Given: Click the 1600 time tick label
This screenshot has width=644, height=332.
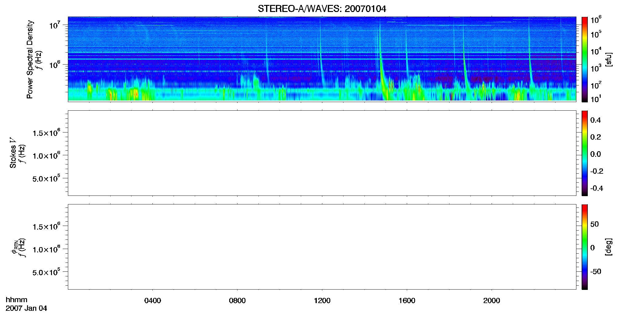Looking at the screenshot, I should point(407,301).
